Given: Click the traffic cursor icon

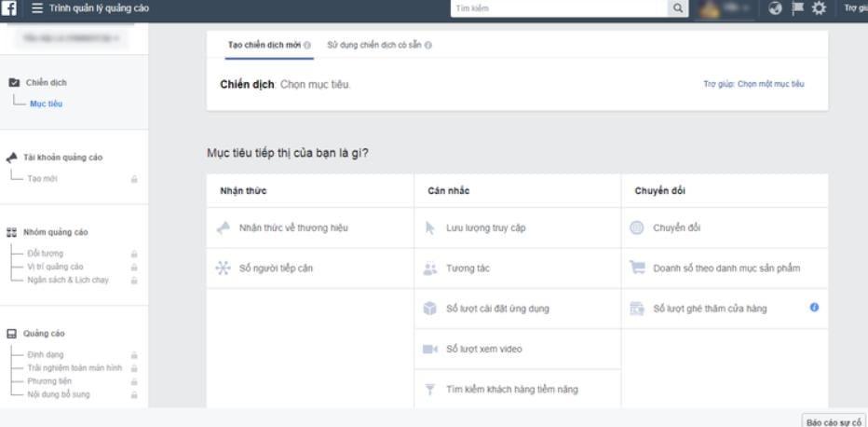Looking at the screenshot, I should coord(430,227).
